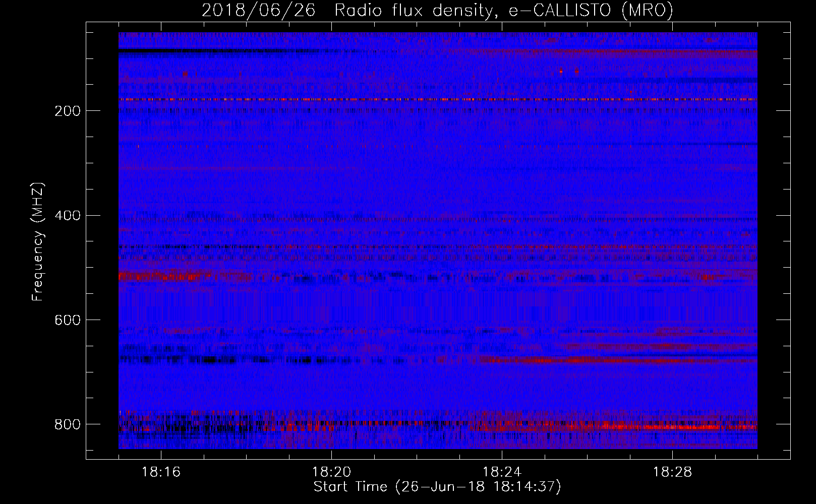Select the 200 frequency tick label
The image size is (816, 504).
[68, 111]
